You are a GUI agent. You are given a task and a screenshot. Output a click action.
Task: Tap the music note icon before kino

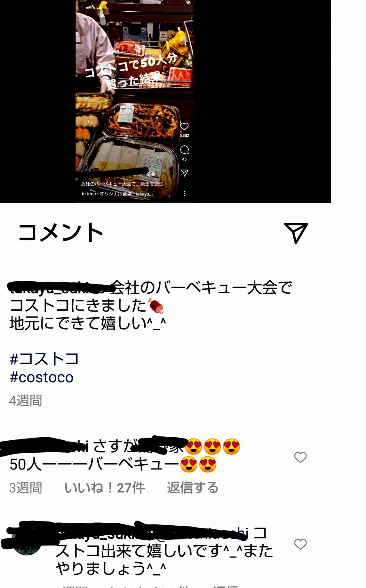(x=84, y=194)
